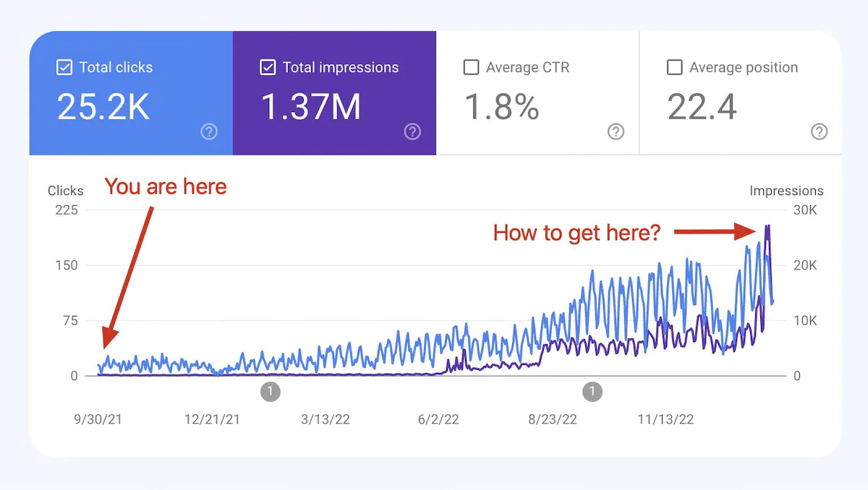Click the "How to get here?" text
868x490 pixels.
coord(576,233)
